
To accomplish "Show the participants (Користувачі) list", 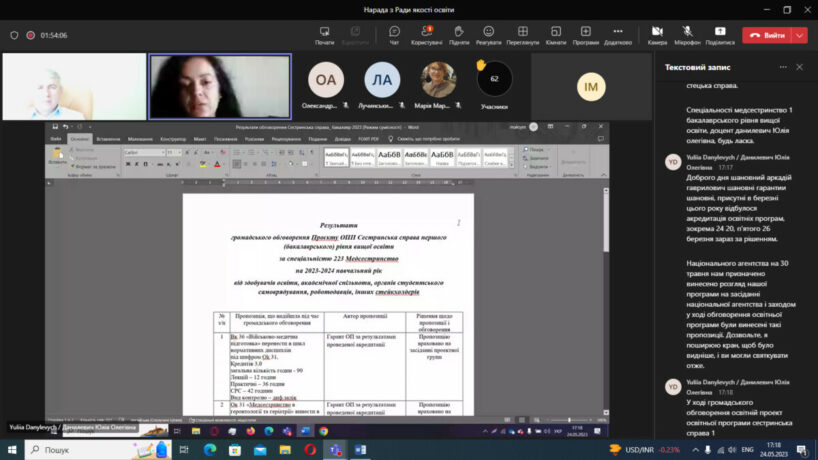I will click(x=426, y=35).
